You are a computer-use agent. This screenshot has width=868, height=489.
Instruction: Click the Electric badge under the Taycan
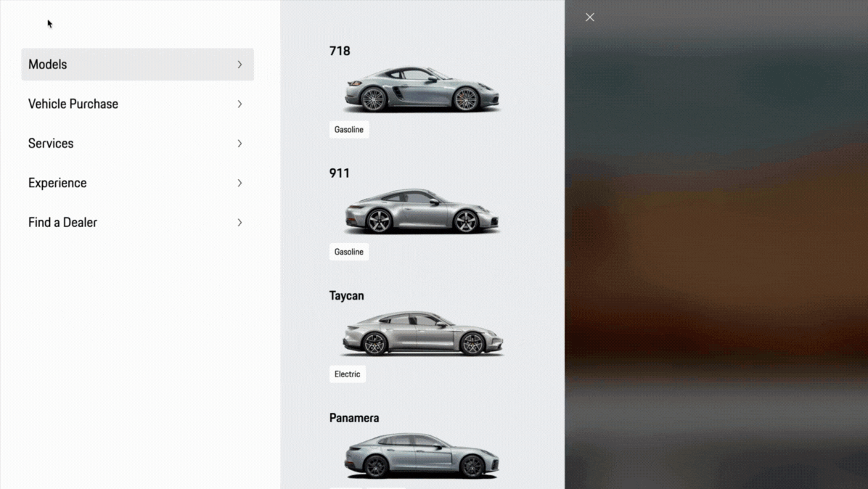point(347,374)
